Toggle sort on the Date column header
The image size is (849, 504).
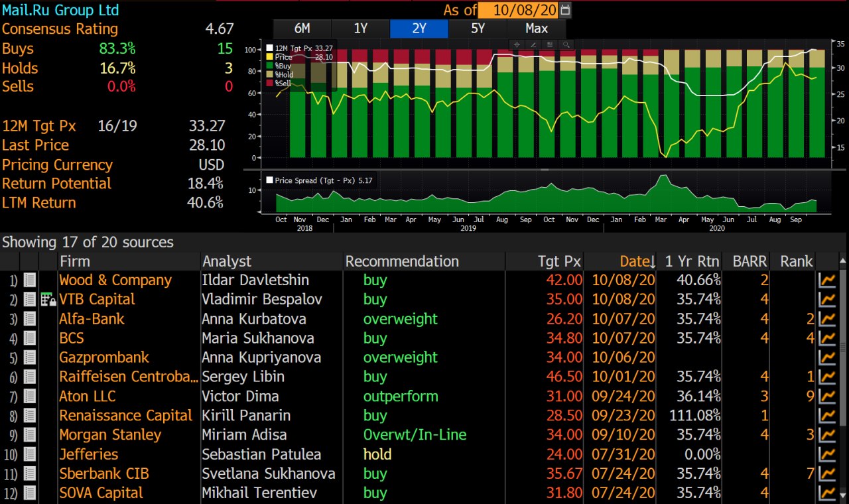pos(620,261)
